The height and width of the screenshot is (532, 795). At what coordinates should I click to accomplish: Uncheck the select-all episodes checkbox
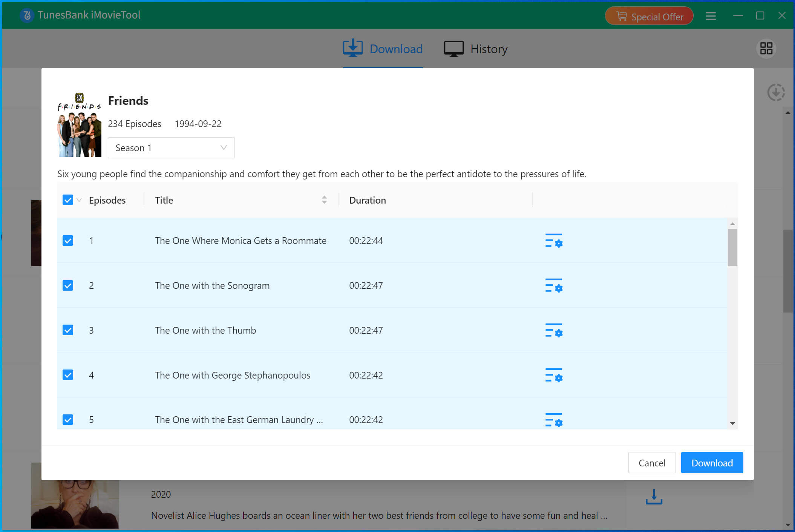point(68,200)
